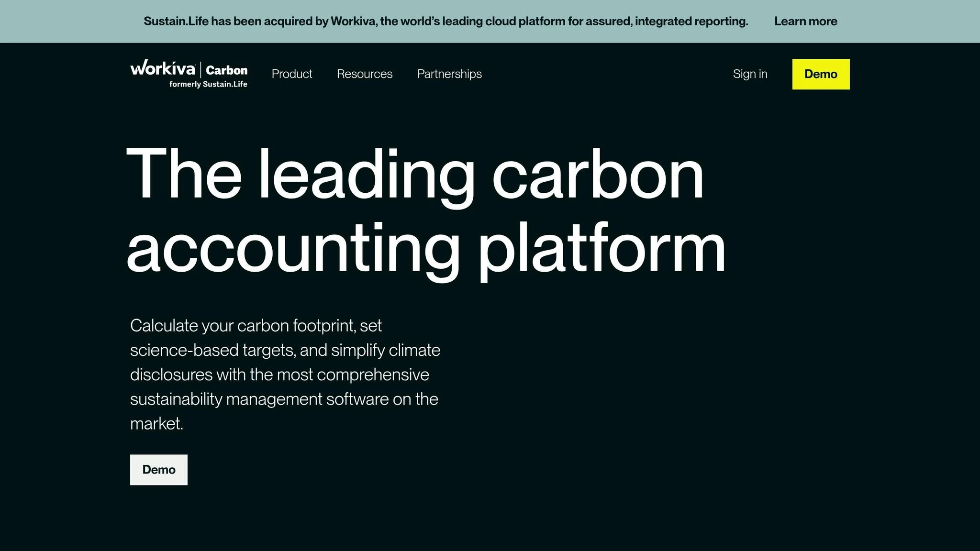
Task: Click the Sign in link
Action: (x=750, y=74)
